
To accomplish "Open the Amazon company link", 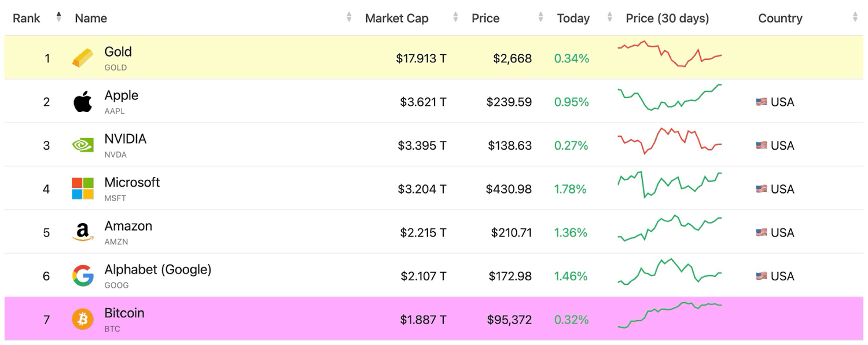I will [128, 226].
